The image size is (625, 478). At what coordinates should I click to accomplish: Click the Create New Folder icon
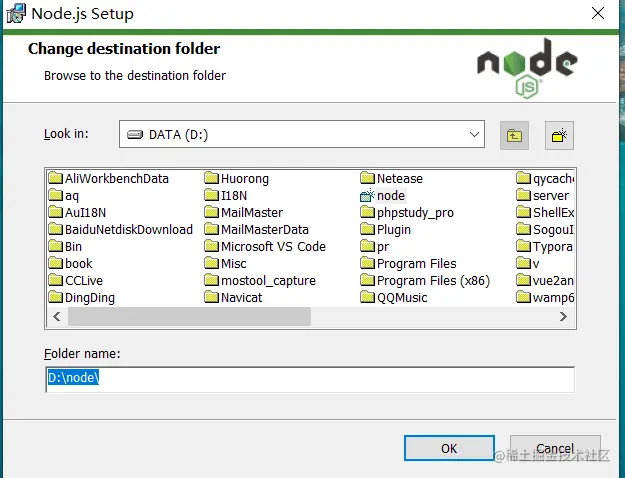click(559, 136)
